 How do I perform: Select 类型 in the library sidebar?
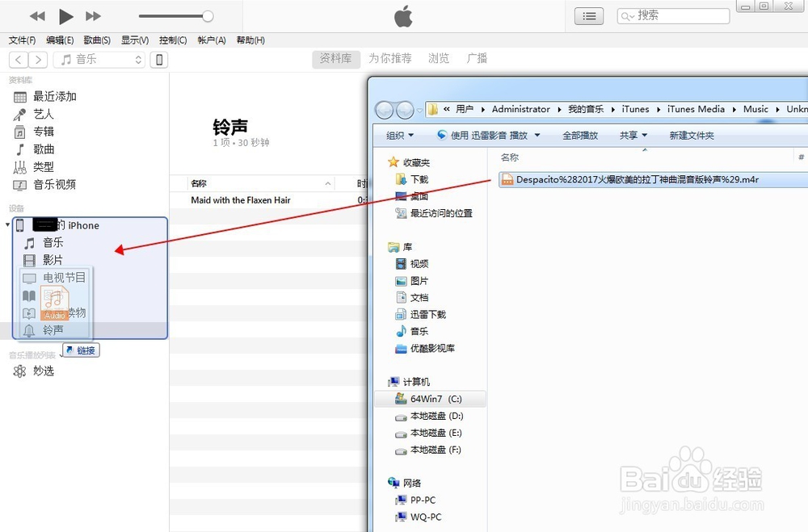(44, 167)
